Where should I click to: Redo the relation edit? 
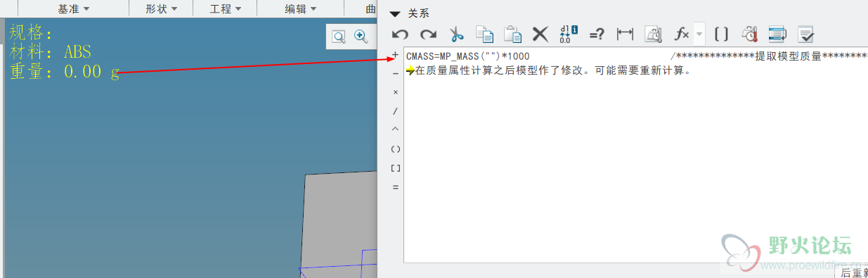point(428,34)
